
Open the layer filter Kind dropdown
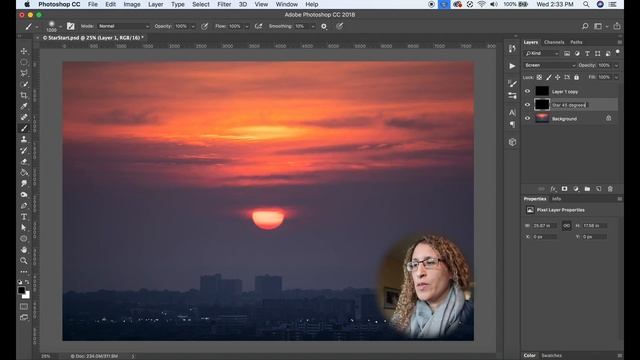tap(542, 53)
